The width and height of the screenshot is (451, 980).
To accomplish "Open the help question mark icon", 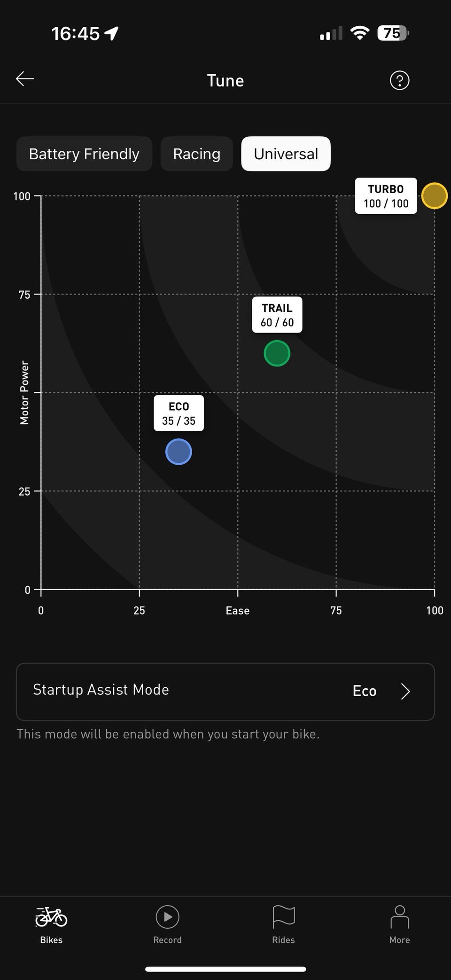I will [399, 80].
